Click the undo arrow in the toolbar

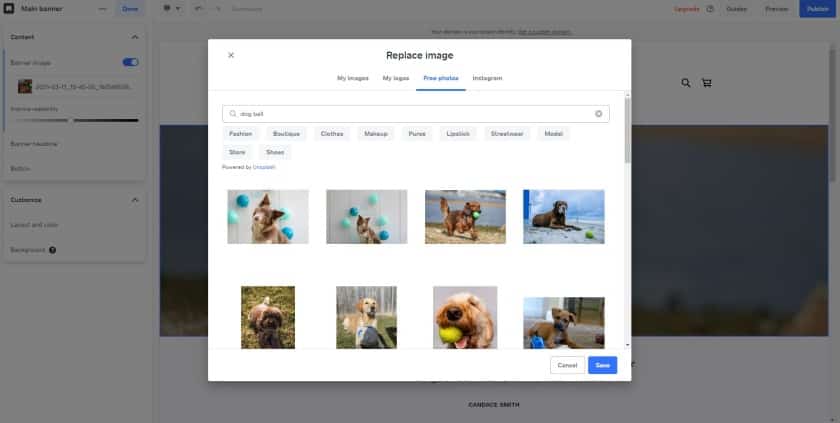(x=199, y=9)
